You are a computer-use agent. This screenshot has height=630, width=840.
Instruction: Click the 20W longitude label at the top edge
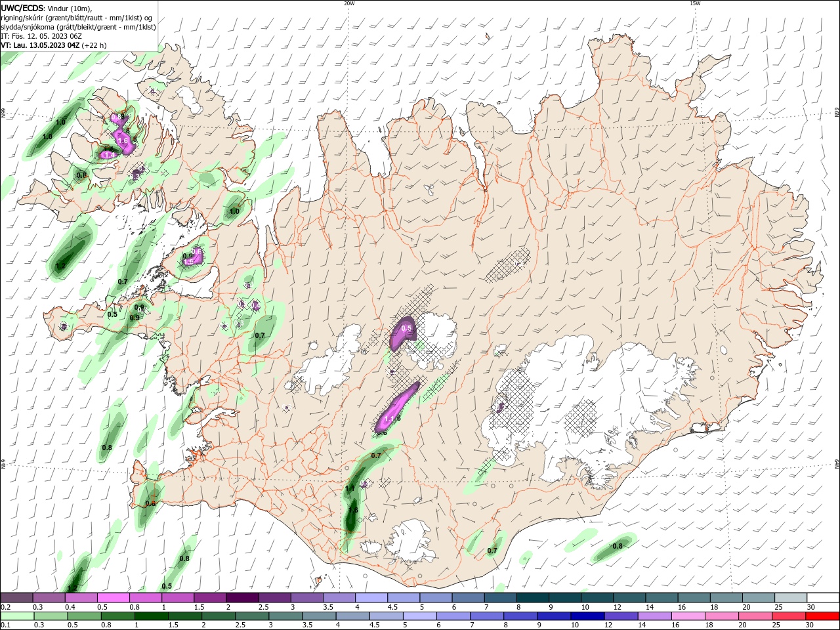pos(349,3)
